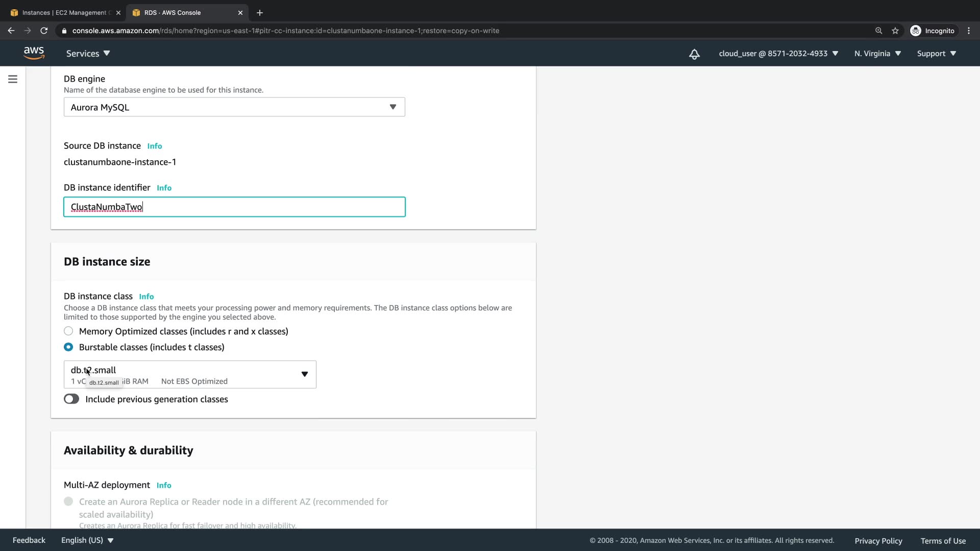The width and height of the screenshot is (980, 551).
Task: Click the browser back arrow
Action: tap(11, 31)
